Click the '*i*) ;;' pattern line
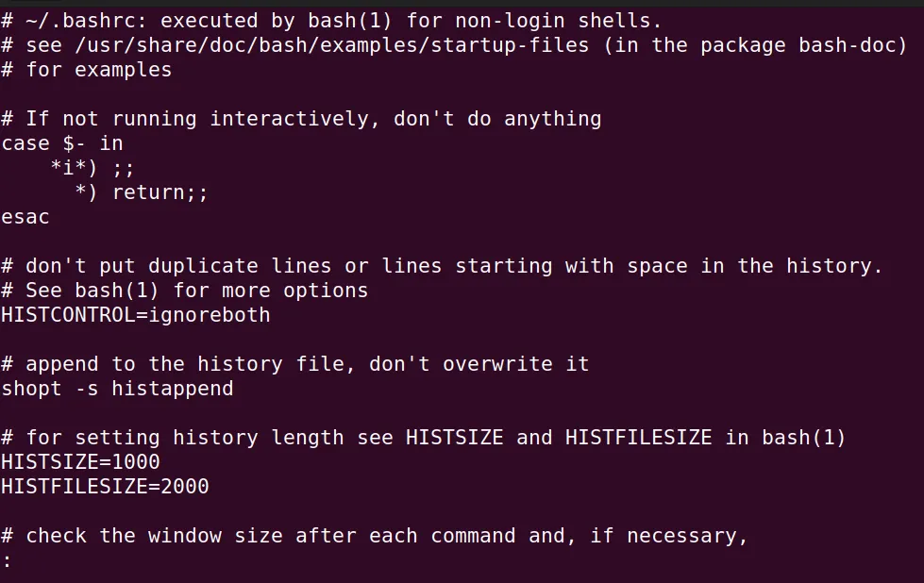 tap(92, 169)
